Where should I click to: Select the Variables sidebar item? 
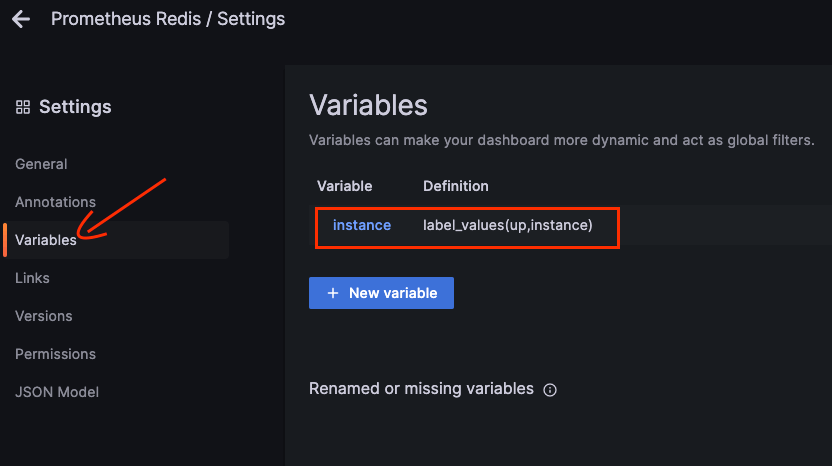point(46,240)
